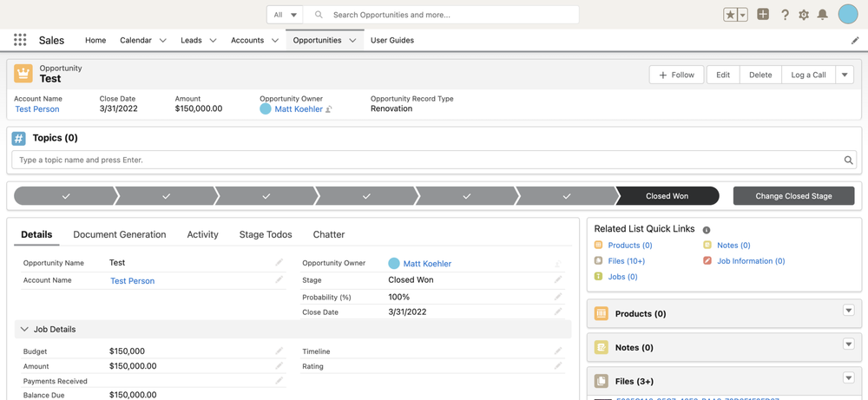
Task: Open the Files card action menu
Action: pos(849,377)
